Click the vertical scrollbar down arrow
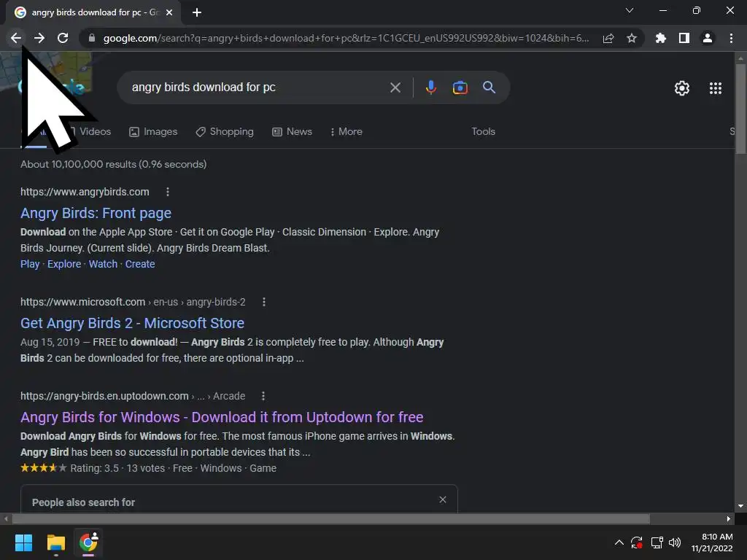 [x=740, y=506]
